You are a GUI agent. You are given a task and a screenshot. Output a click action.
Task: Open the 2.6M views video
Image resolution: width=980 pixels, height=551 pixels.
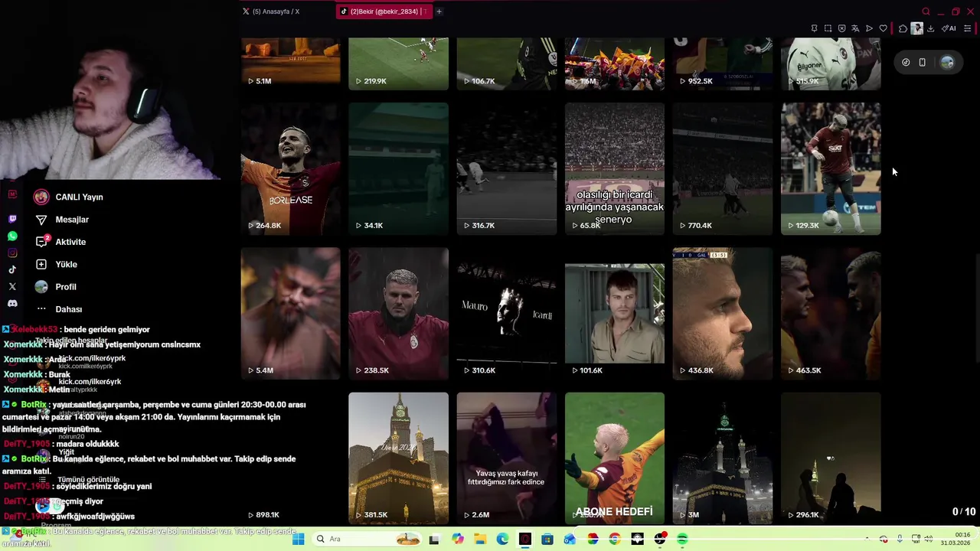(x=507, y=458)
